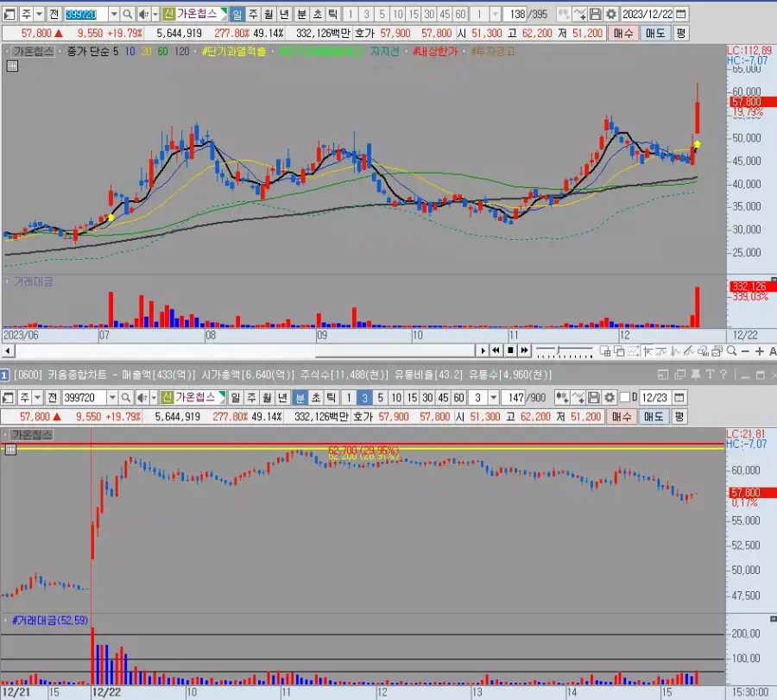Save the upper chart layout with the disk icon
This screenshot has height=700, width=777.
point(596,14)
